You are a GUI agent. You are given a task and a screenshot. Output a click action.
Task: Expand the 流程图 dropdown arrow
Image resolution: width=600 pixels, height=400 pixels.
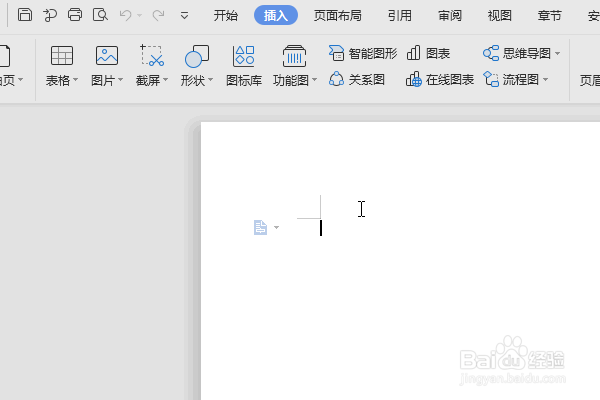[546, 80]
